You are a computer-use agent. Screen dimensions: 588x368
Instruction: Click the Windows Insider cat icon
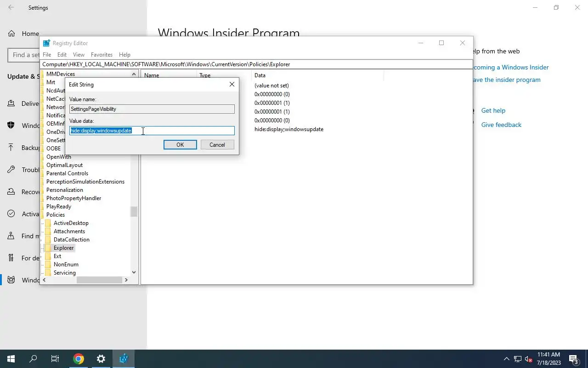[11, 280]
